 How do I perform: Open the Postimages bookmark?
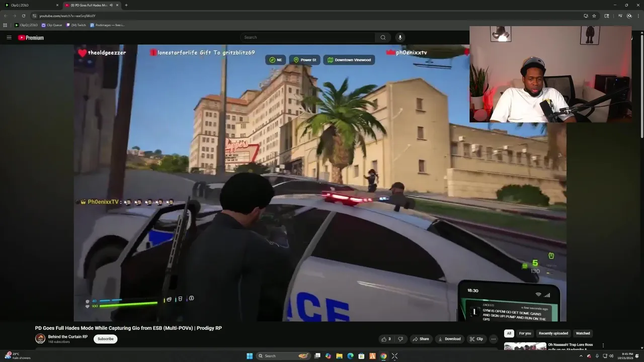click(107, 25)
